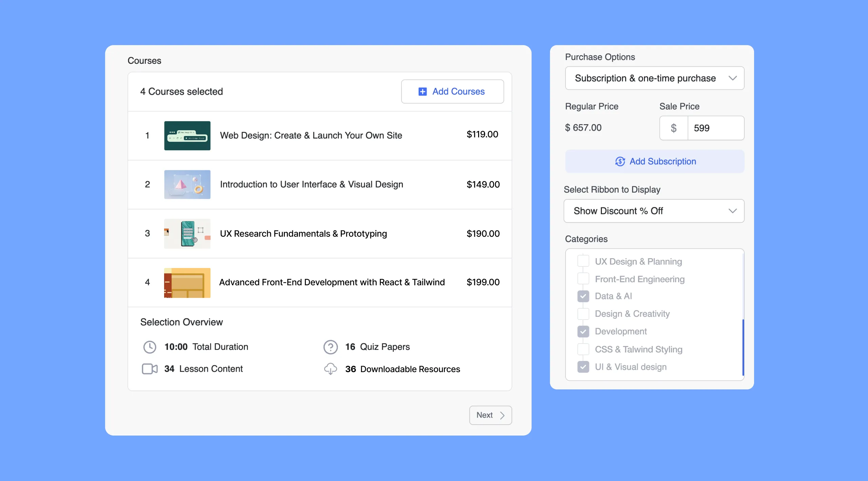Check the UX Design & Planning checkbox
The image size is (868, 481).
tap(583, 261)
